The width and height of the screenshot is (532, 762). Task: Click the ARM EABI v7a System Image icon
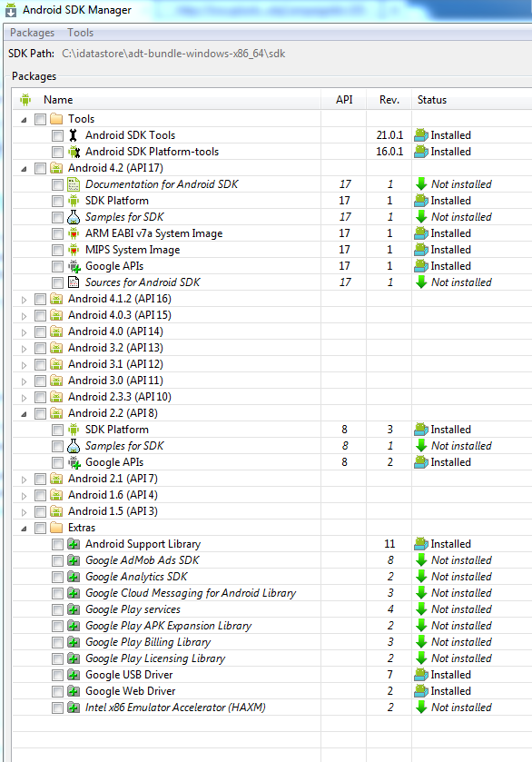(x=74, y=233)
